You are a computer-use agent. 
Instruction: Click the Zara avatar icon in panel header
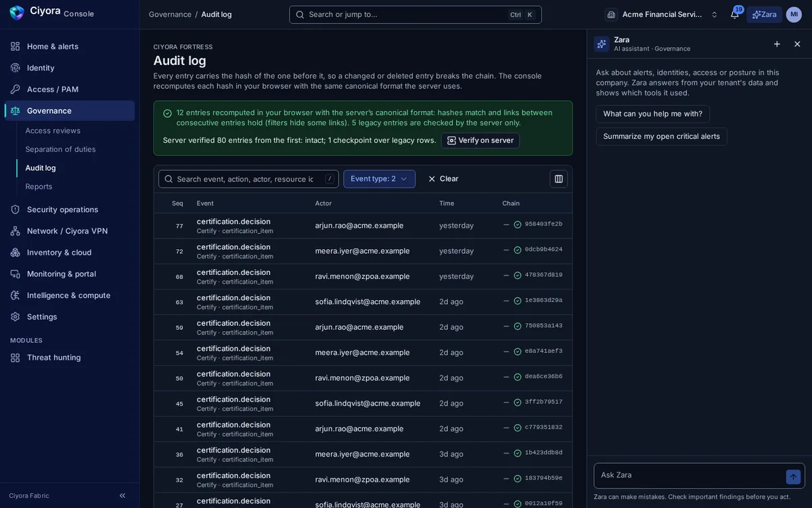point(602,44)
